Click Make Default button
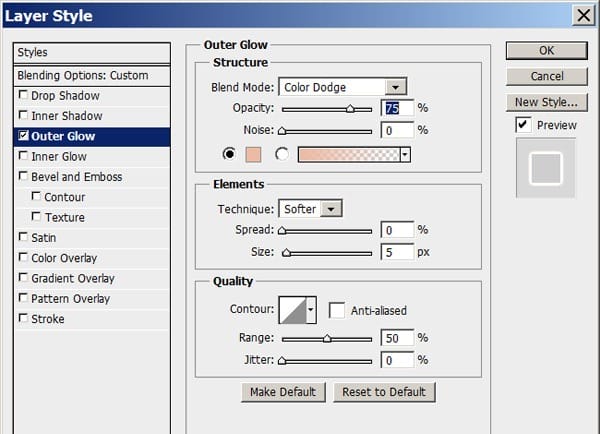This screenshot has height=434, width=600. (283, 392)
